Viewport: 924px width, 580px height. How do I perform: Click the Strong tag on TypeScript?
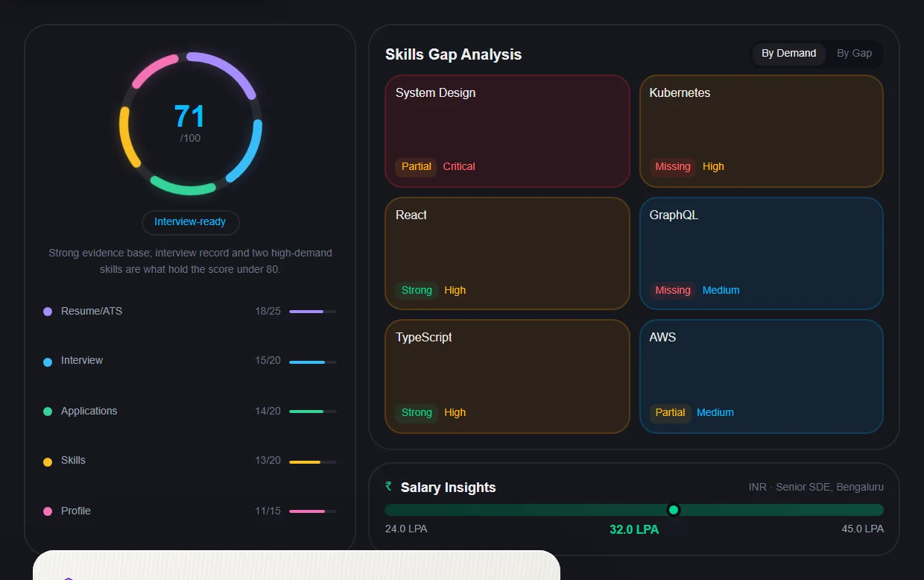[x=417, y=412]
